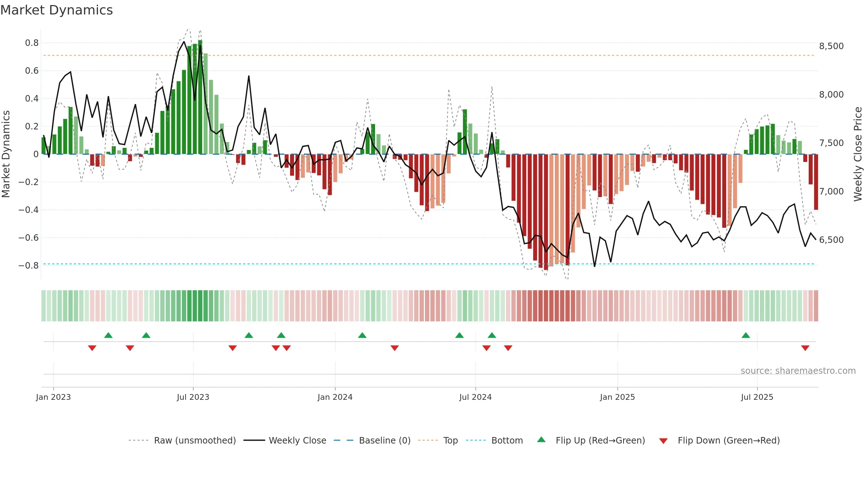Click the red Flip Down triangle in legend

[663, 441]
